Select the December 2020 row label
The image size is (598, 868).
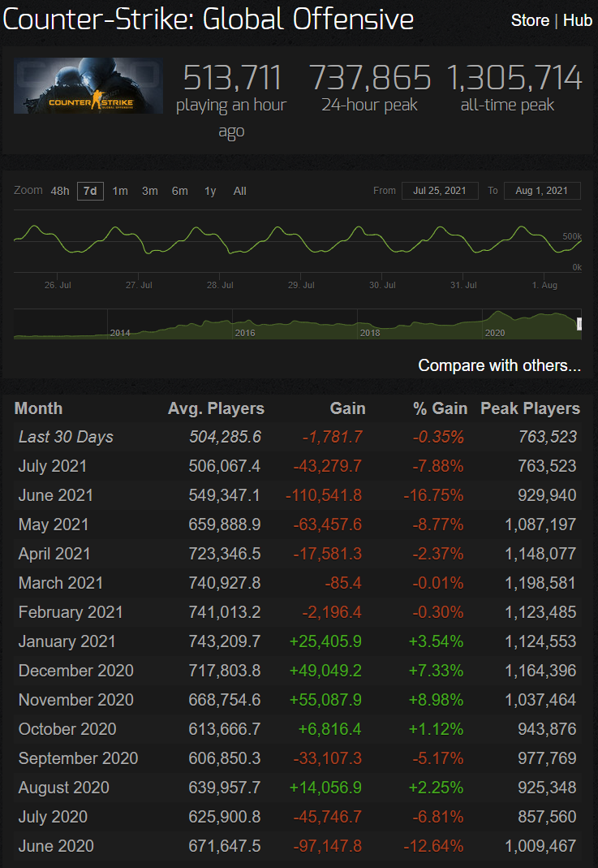tap(75, 671)
